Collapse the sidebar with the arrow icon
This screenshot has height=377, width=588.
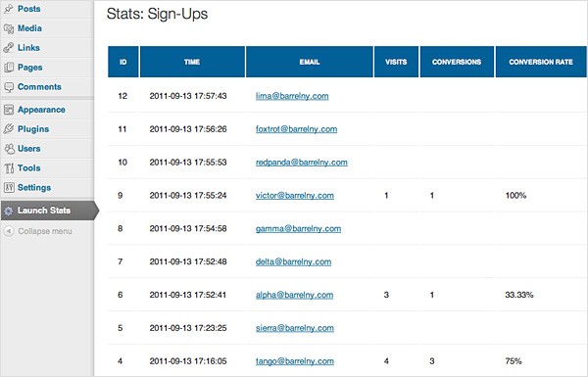[9, 231]
